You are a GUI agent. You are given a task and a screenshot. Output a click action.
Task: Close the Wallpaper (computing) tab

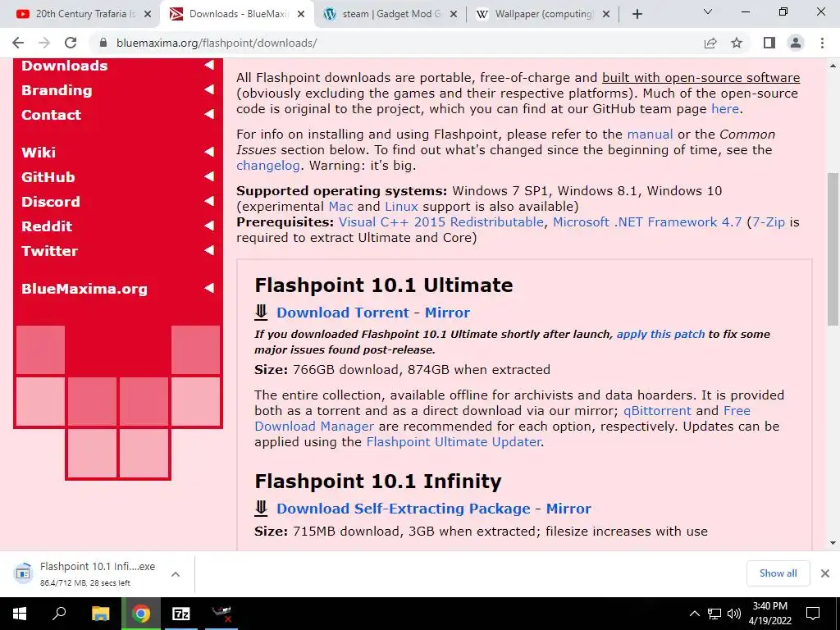pyautogui.click(x=606, y=15)
